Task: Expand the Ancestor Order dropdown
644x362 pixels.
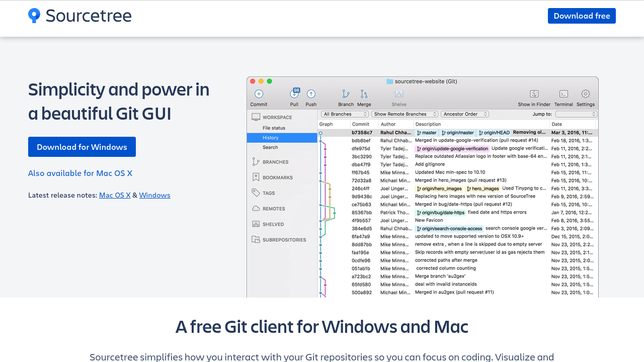Action: coord(465,114)
